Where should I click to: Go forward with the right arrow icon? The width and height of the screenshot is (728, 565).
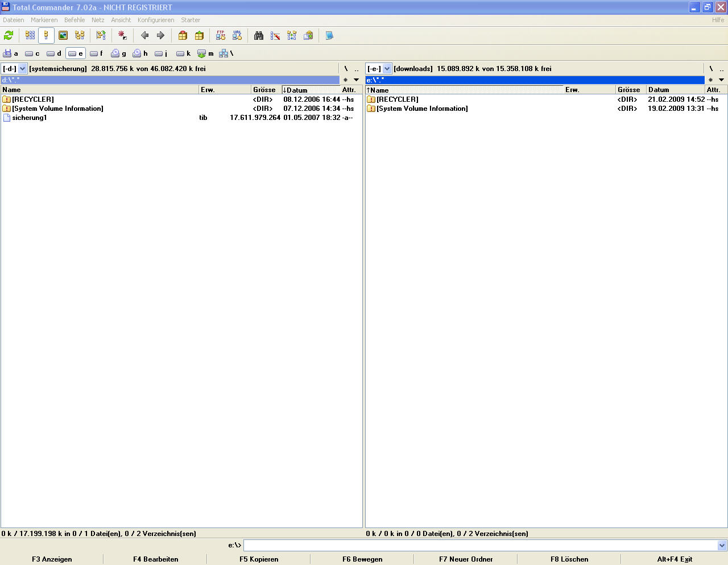(161, 35)
